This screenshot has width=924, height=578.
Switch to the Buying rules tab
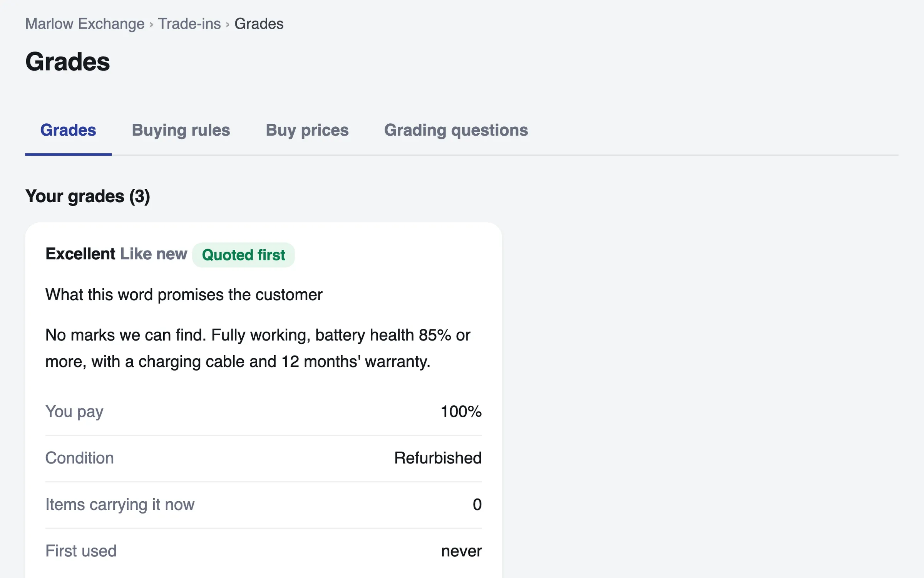[x=181, y=130]
